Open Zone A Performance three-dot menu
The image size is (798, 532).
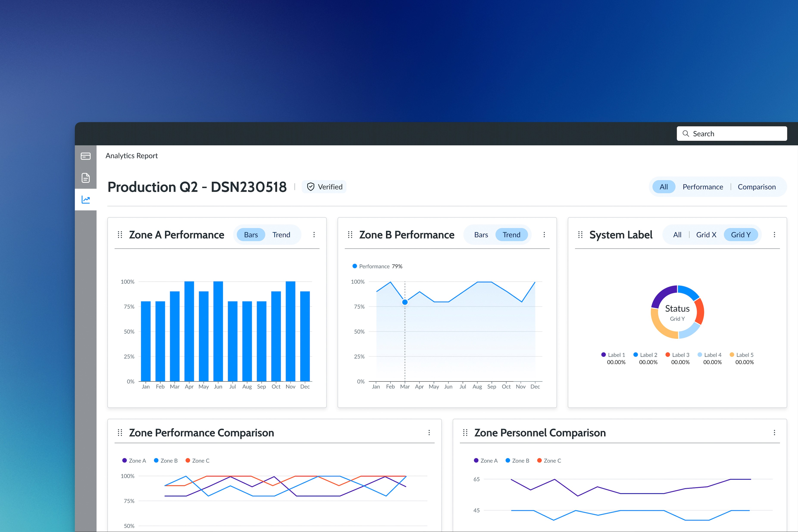tap(314, 235)
